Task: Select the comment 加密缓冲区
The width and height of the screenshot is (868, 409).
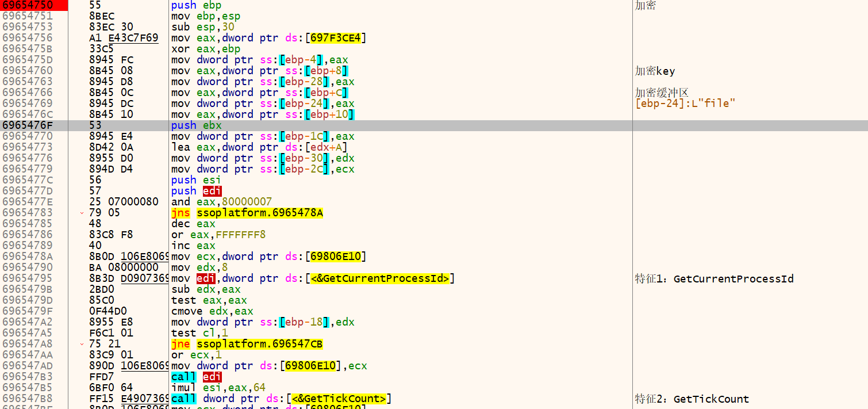Action: click(662, 93)
